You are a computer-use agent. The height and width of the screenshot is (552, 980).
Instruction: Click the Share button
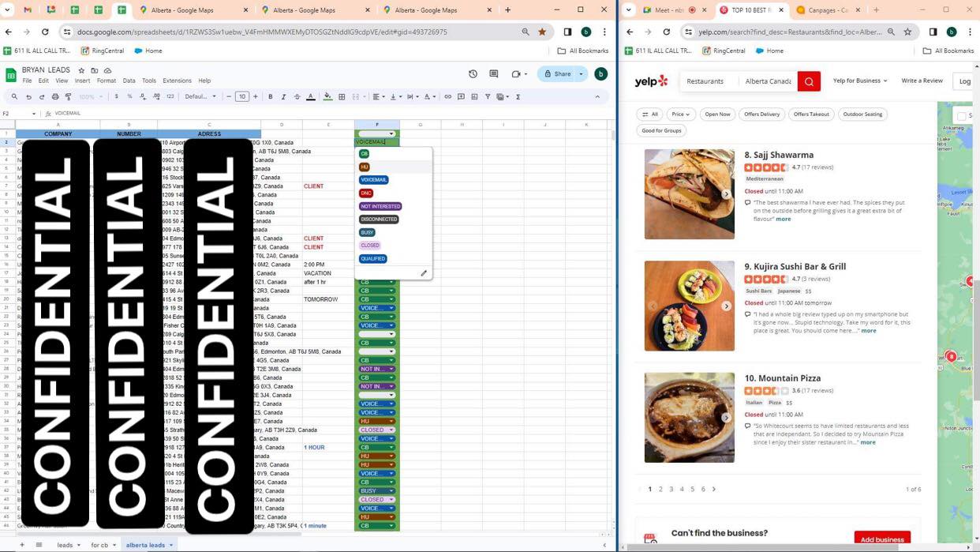point(557,73)
